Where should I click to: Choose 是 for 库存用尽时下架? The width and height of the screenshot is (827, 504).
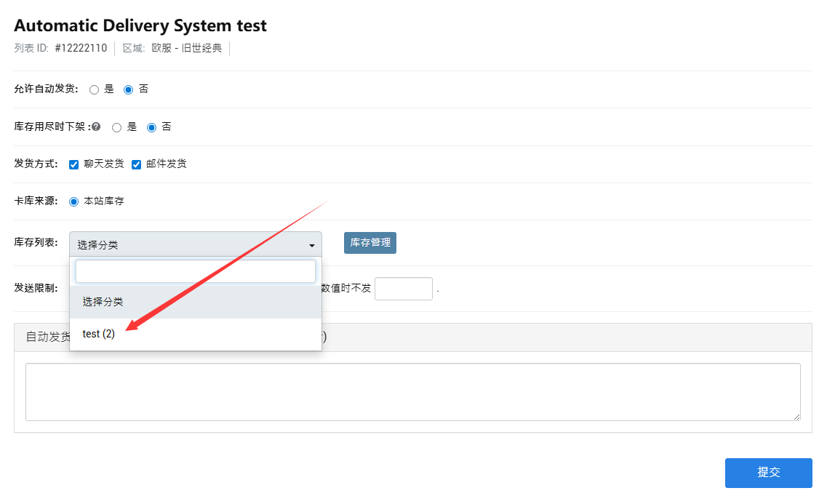(x=116, y=127)
